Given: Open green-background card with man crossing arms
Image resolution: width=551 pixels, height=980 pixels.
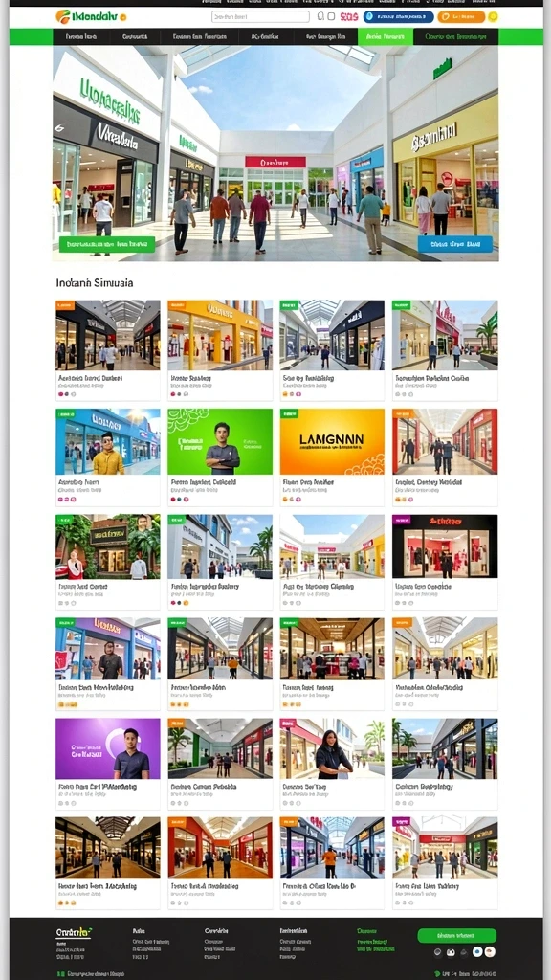Looking at the screenshot, I should pos(220,442).
